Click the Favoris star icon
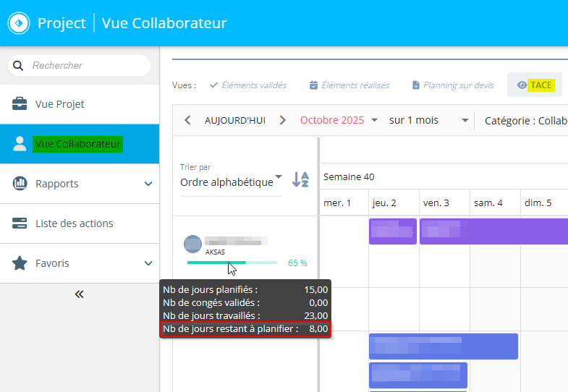This screenshot has height=392, width=568. point(20,263)
